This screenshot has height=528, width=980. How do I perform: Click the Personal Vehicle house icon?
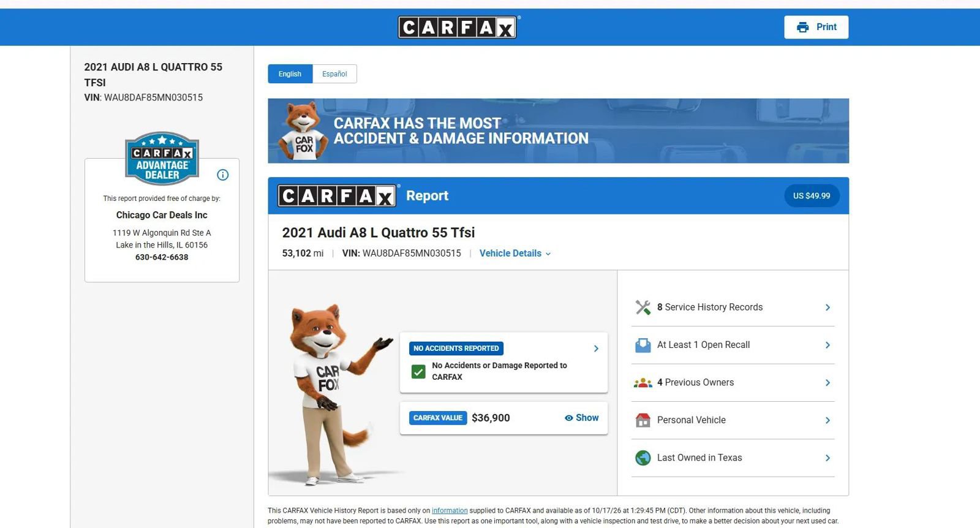point(643,420)
